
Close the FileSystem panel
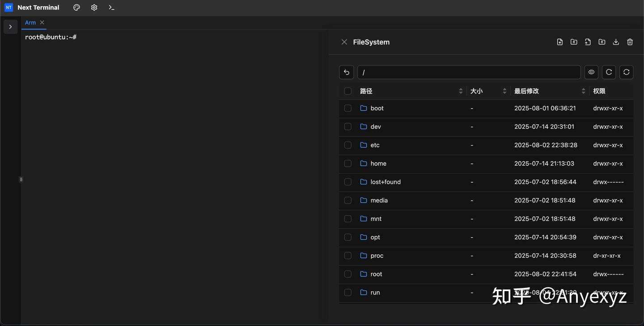344,42
